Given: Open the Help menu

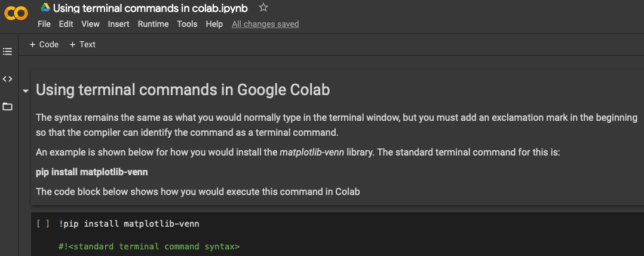Looking at the screenshot, I should tap(214, 25).
